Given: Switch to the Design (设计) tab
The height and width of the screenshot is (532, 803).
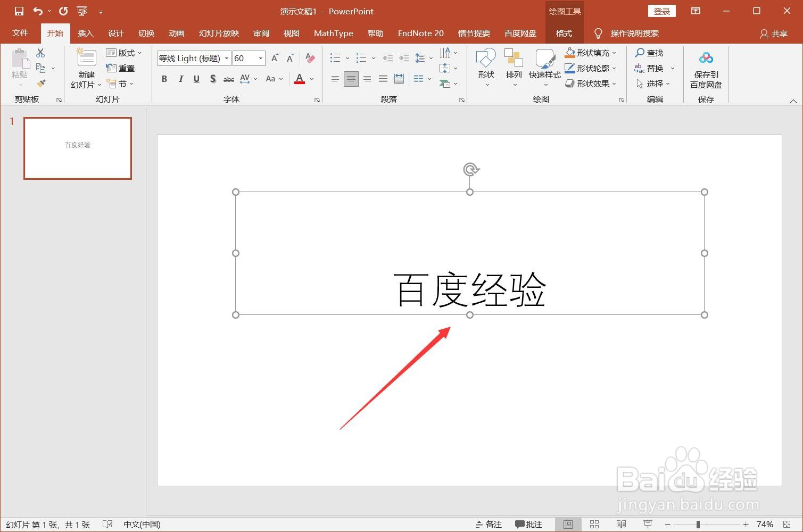Looking at the screenshot, I should [115, 33].
